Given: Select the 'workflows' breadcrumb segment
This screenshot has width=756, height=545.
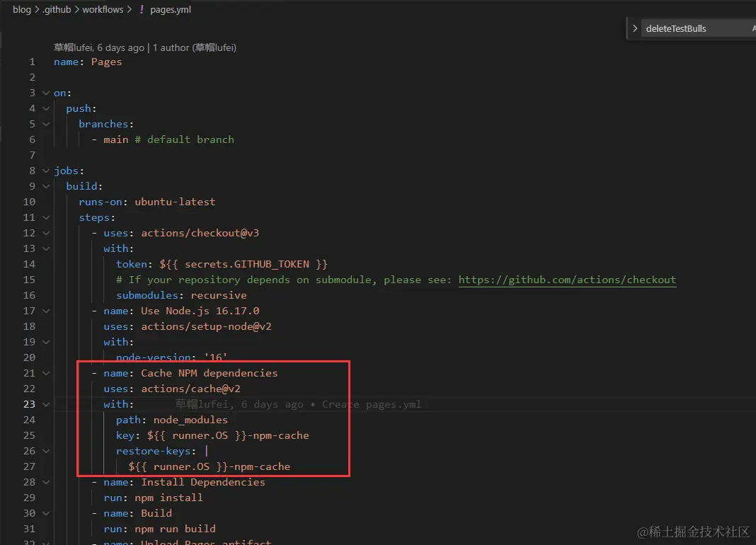Looking at the screenshot, I should (x=103, y=9).
